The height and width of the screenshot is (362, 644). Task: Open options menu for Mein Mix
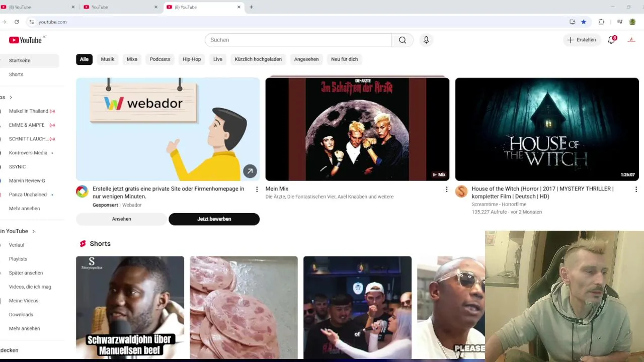coord(446,190)
